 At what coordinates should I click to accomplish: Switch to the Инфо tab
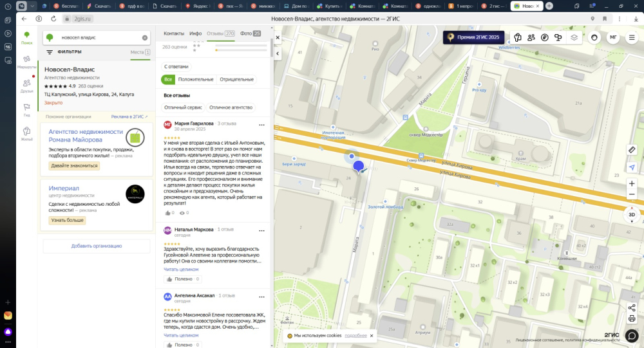[x=196, y=33]
